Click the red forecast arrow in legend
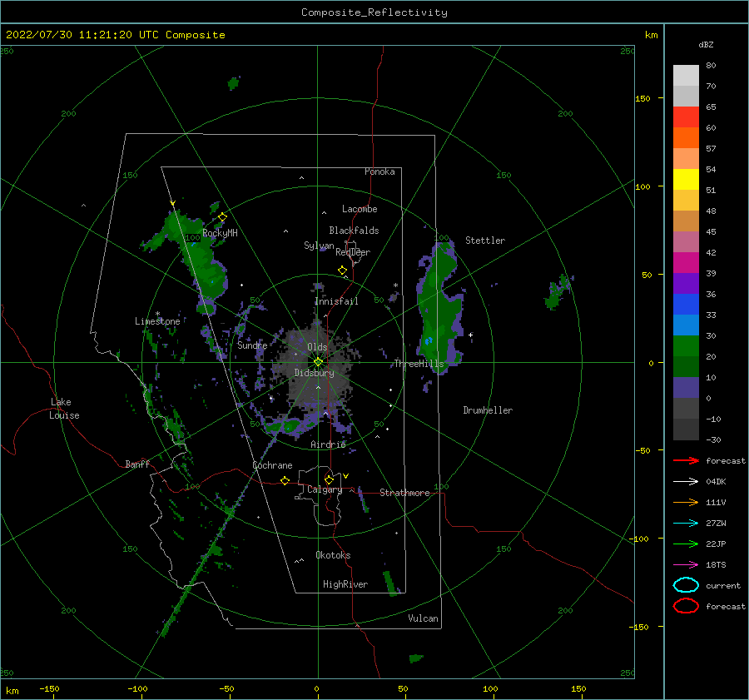The image size is (749, 700). point(686,460)
